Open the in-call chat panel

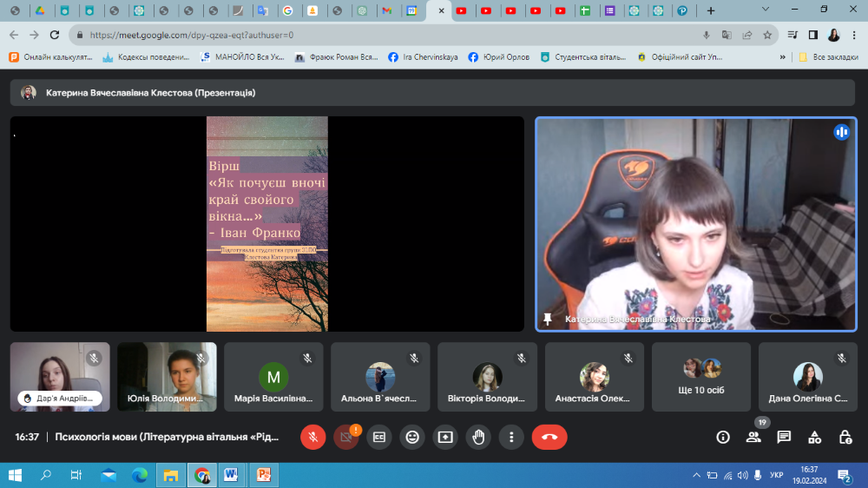tap(784, 437)
